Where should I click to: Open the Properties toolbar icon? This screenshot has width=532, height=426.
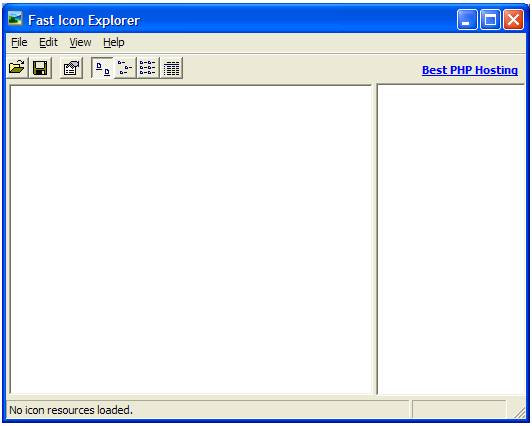click(71, 68)
